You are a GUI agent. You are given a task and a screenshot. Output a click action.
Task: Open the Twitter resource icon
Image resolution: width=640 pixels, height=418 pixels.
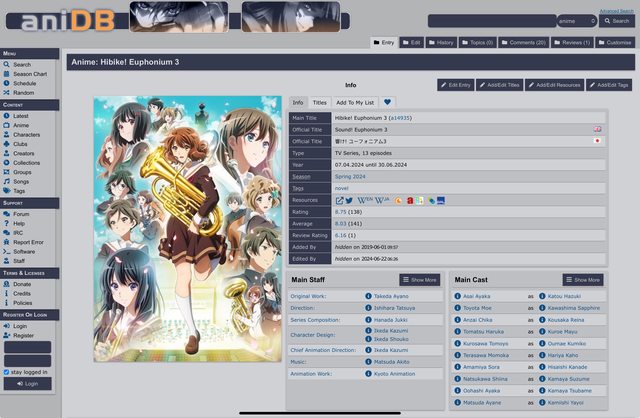[x=349, y=200]
